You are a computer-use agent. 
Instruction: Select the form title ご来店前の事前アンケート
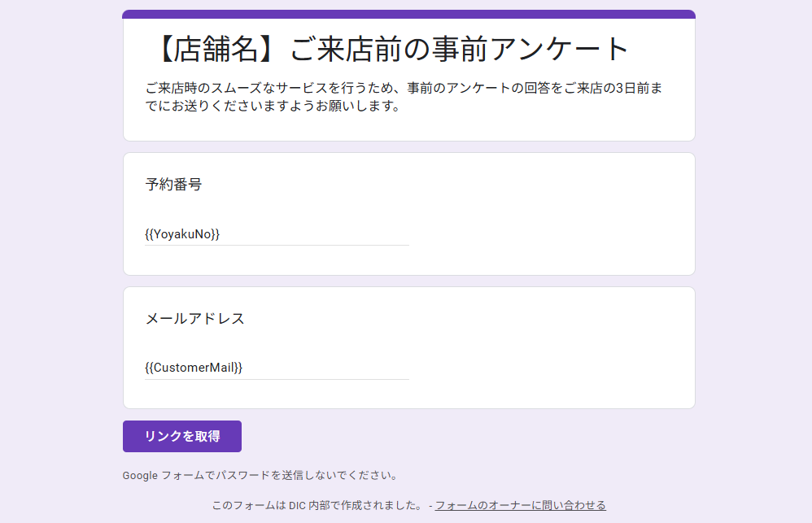(x=460, y=50)
